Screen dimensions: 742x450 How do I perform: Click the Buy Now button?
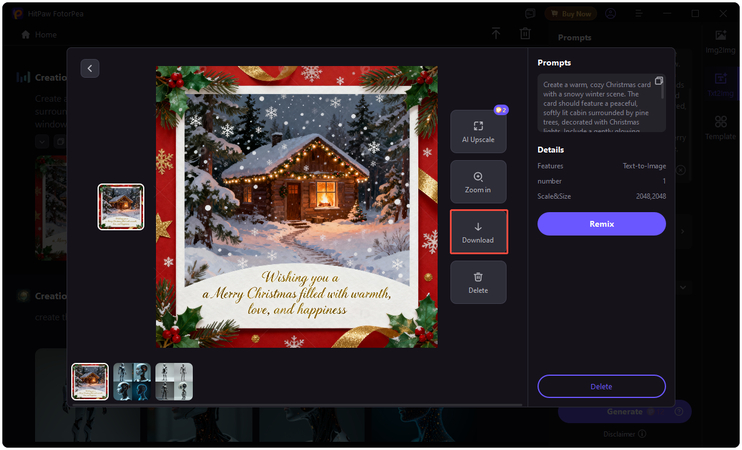pos(571,14)
